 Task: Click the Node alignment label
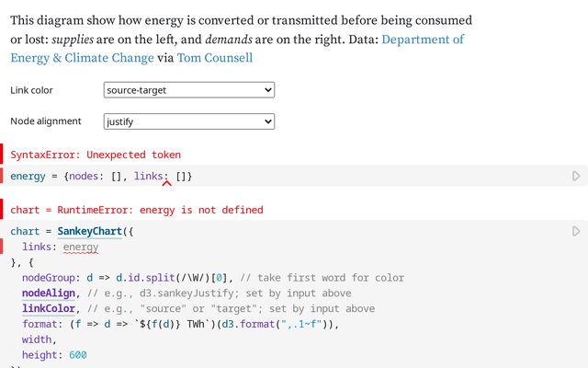coord(46,121)
